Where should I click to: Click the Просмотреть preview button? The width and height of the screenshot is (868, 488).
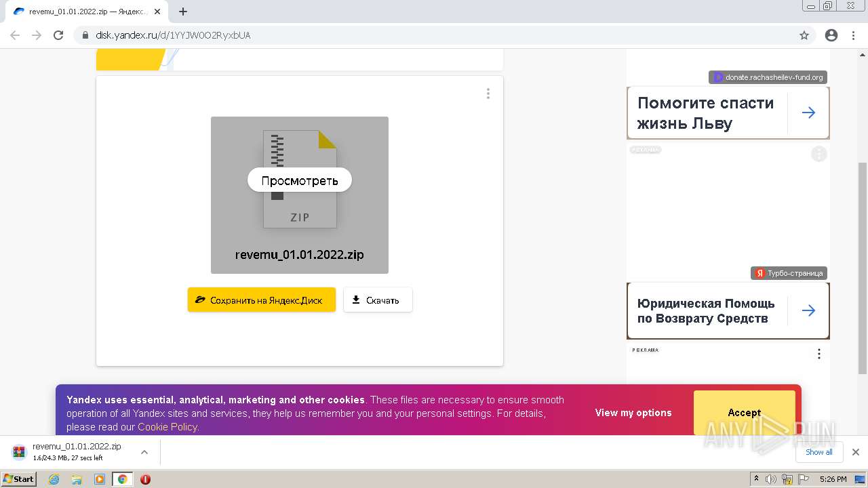coord(300,180)
